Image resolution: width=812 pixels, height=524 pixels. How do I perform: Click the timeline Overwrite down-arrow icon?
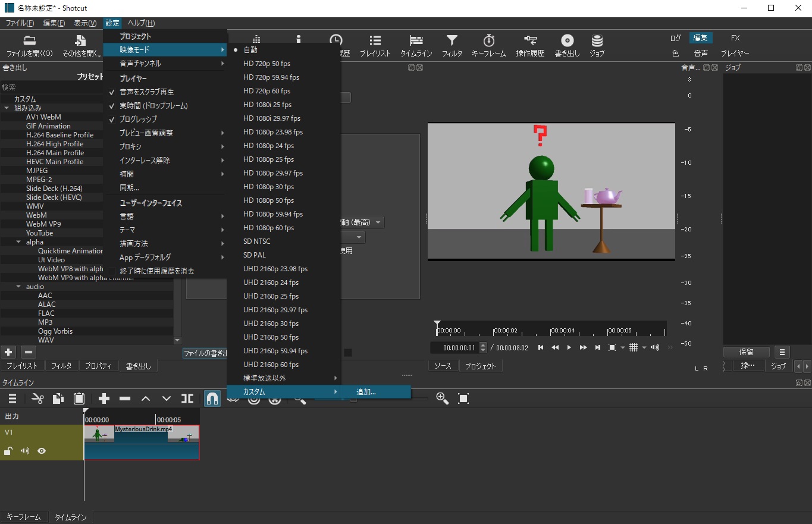pos(167,399)
